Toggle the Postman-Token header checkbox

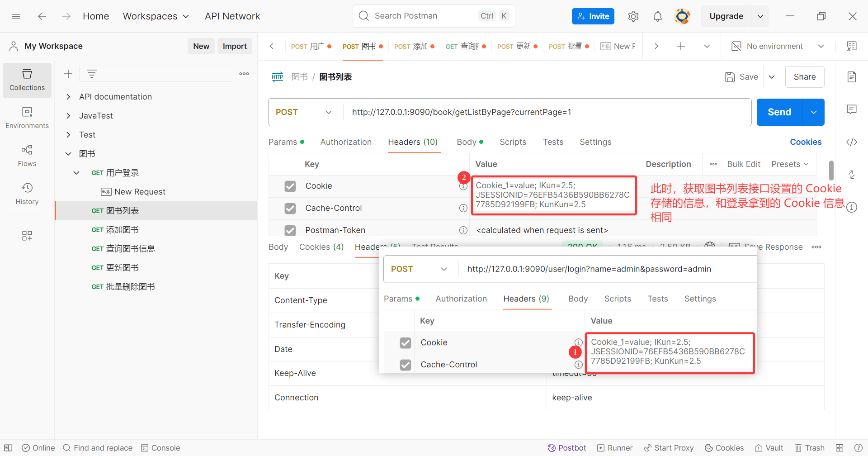click(290, 230)
